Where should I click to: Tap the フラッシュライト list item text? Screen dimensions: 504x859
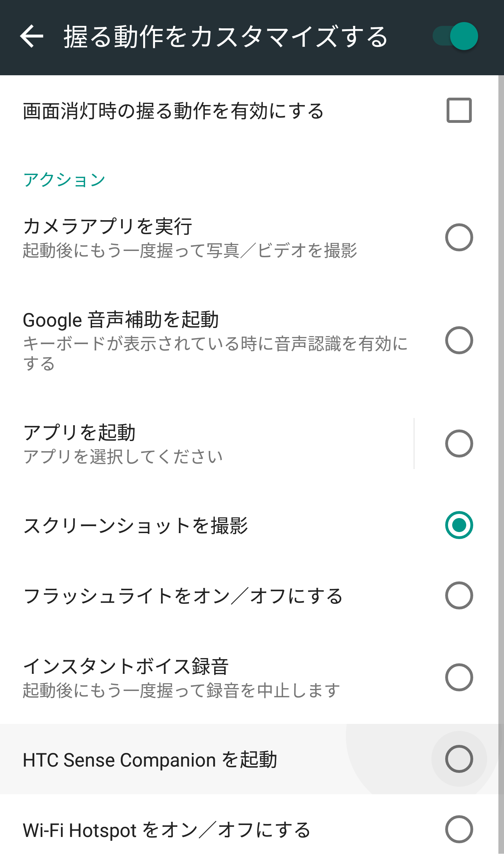pos(183,596)
